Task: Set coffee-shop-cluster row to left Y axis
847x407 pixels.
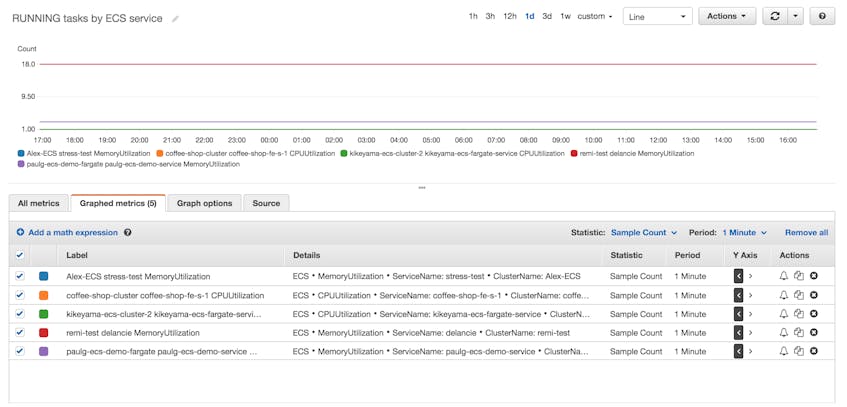Action: tap(738, 295)
